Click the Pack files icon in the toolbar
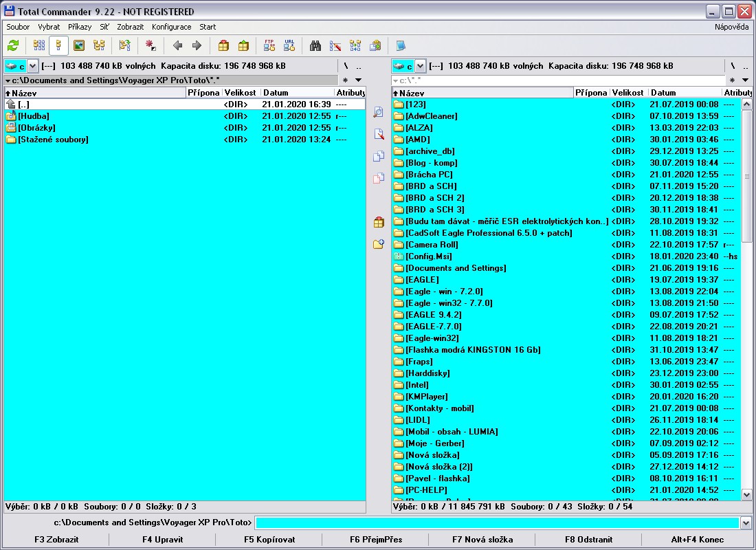 click(x=223, y=45)
